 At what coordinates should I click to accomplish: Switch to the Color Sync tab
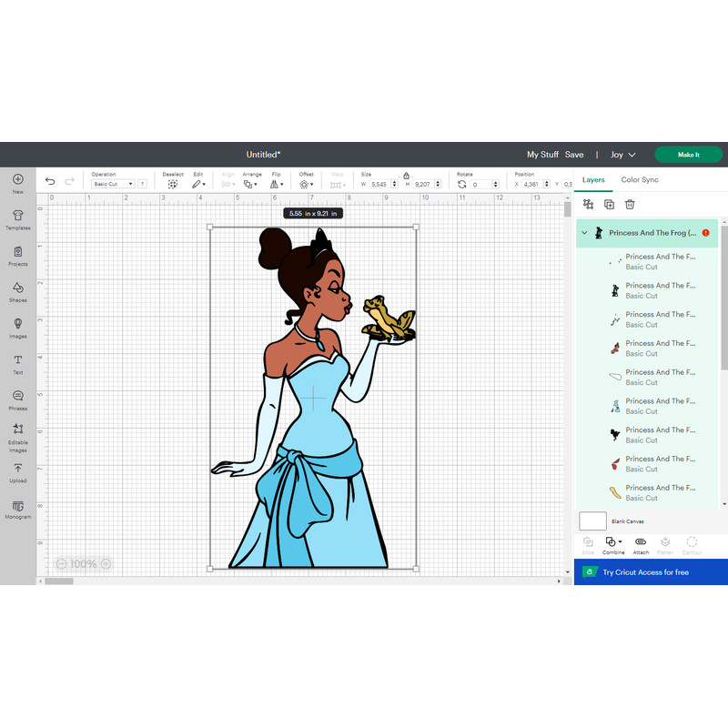click(640, 180)
